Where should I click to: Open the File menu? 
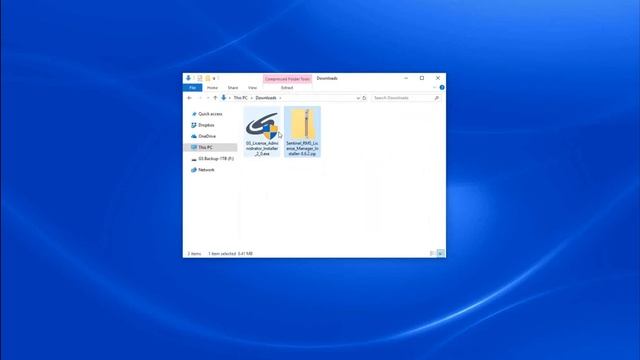193,88
